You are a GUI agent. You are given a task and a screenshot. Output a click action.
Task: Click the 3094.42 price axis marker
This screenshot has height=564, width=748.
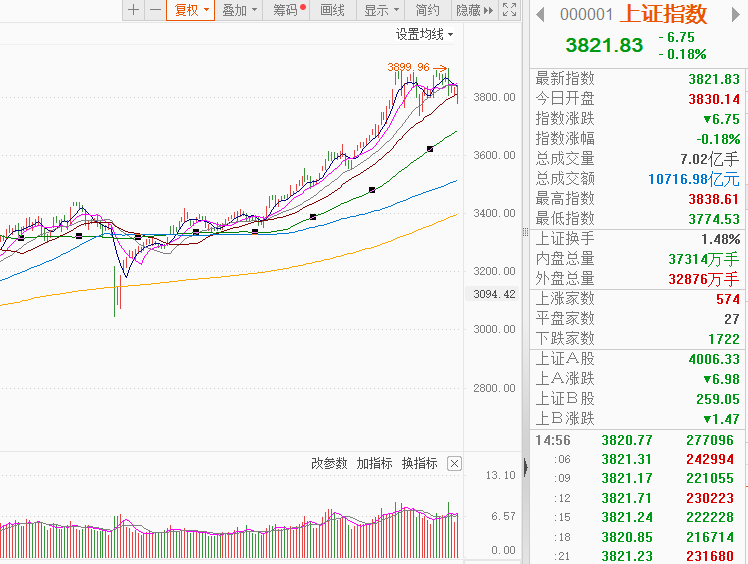[x=494, y=294]
